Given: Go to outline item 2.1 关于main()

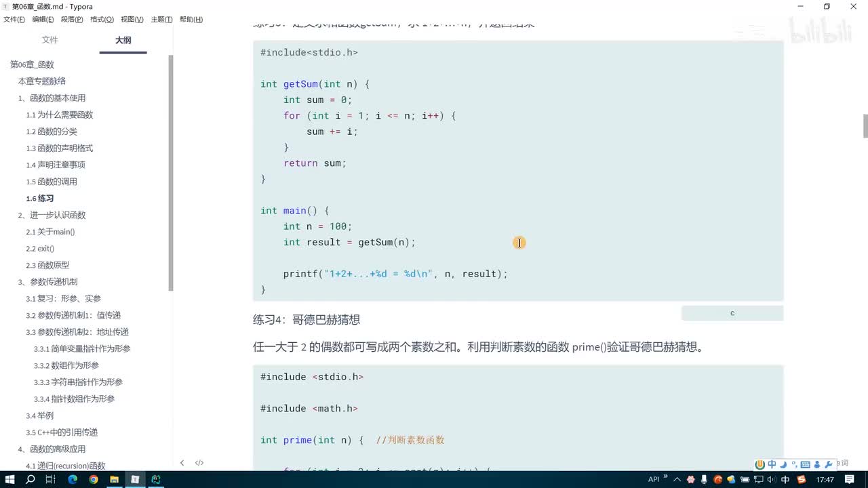Looking at the screenshot, I should pos(50,232).
